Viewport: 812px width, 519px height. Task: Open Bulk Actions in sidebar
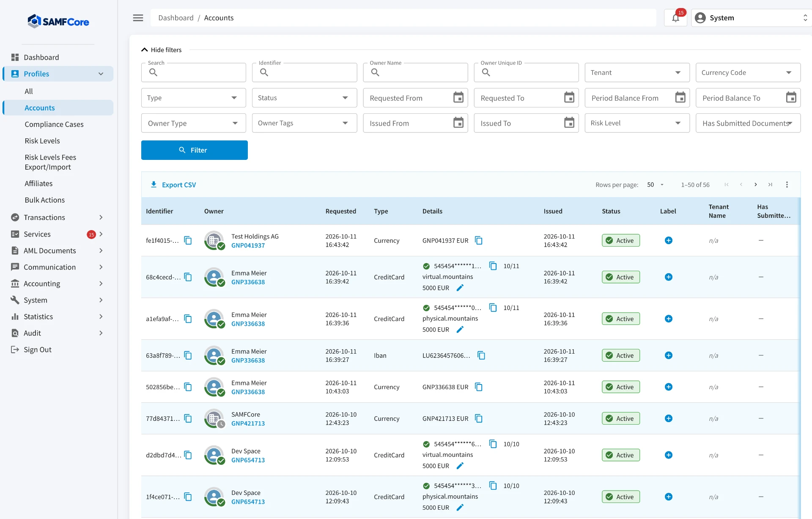tap(45, 200)
